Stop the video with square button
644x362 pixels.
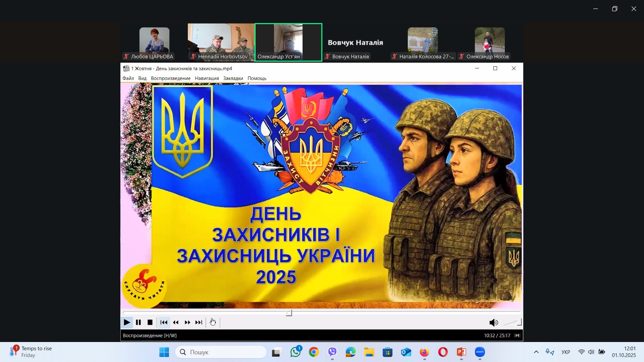coord(150,322)
